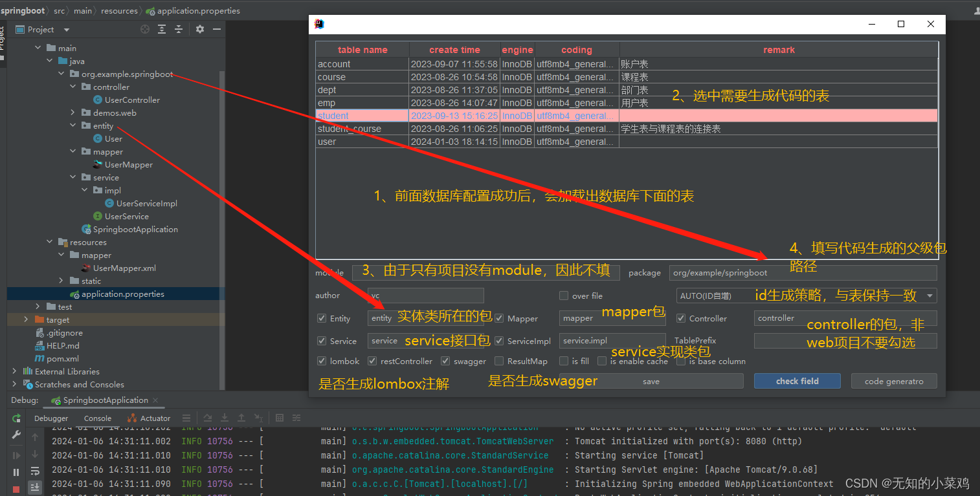
Task: Enable the ResultMap checkbox
Action: [499, 361]
